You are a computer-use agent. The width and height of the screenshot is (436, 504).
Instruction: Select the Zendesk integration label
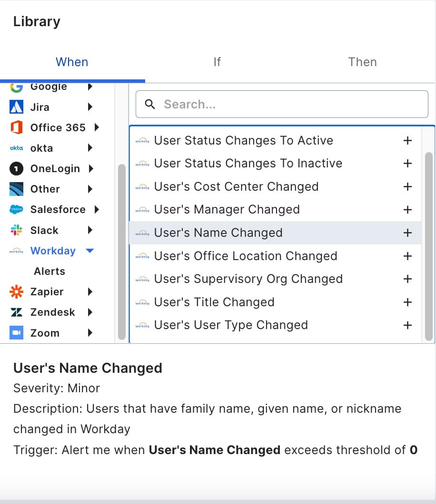[x=52, y=312]
